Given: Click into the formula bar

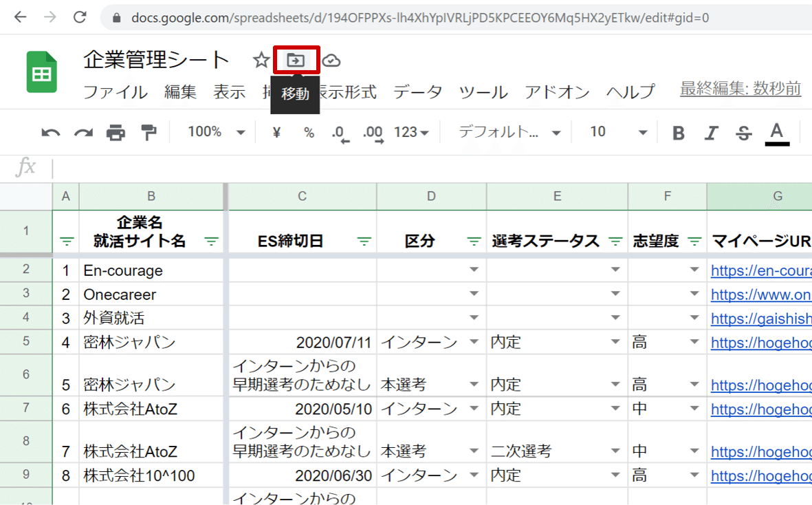Looking at the screenshot, I should [x=432, y=168].
